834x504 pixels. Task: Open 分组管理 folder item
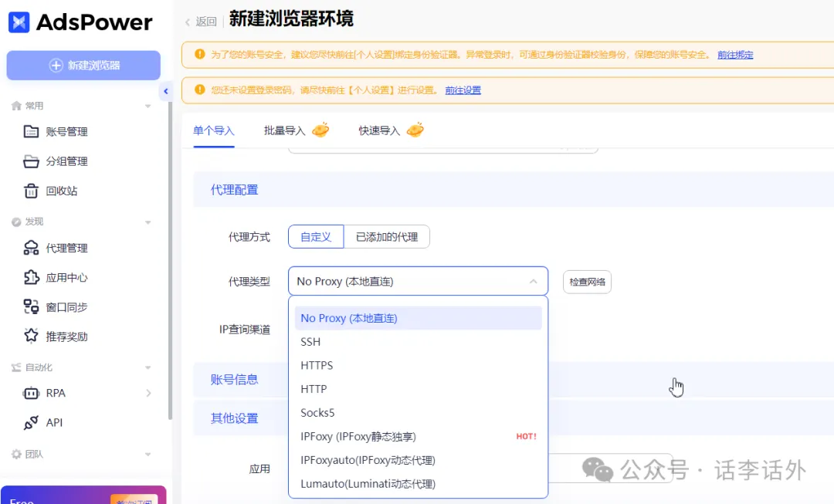pos(56,161)
